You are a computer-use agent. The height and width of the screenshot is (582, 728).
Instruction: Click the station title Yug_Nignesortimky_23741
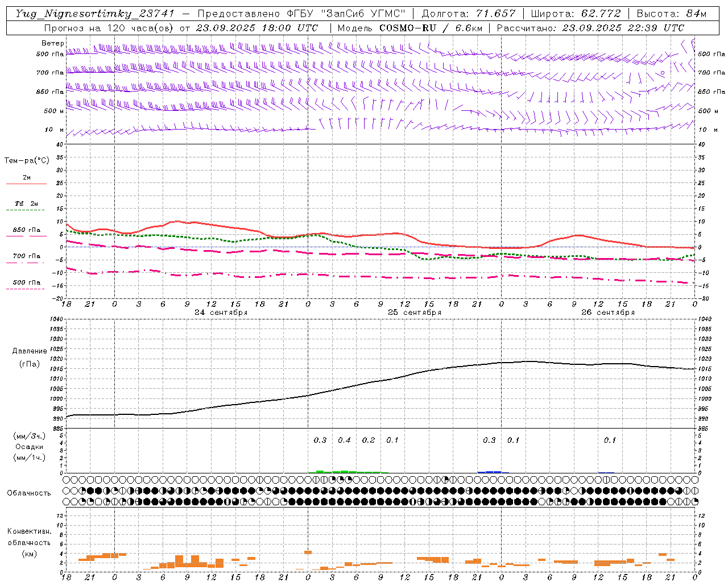[95, 14]
